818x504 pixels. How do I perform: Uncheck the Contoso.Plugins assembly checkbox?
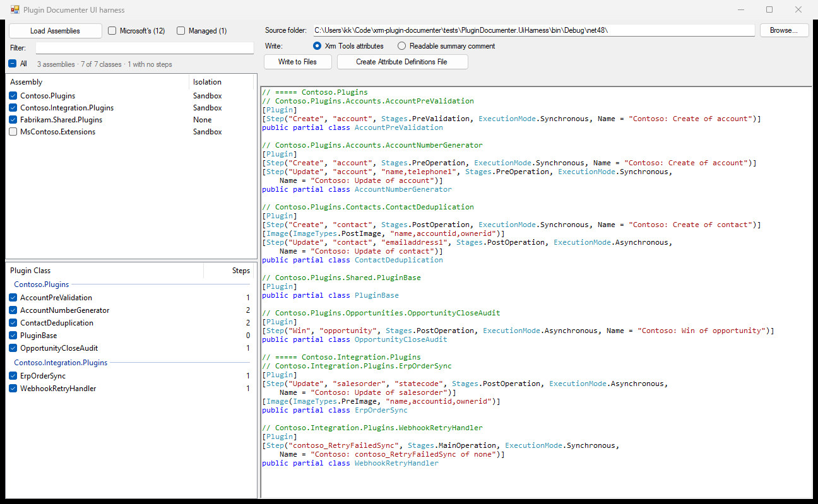point(13,96)
